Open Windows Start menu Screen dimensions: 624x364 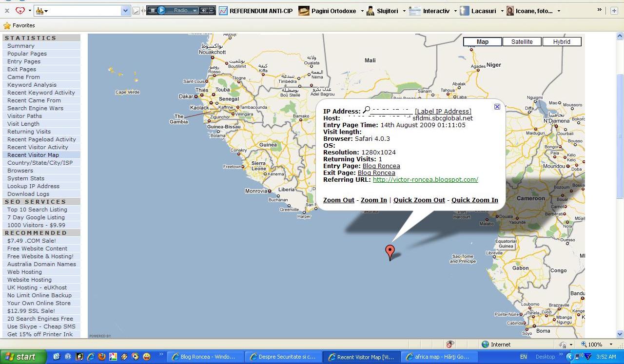click(x=23, y=357)
